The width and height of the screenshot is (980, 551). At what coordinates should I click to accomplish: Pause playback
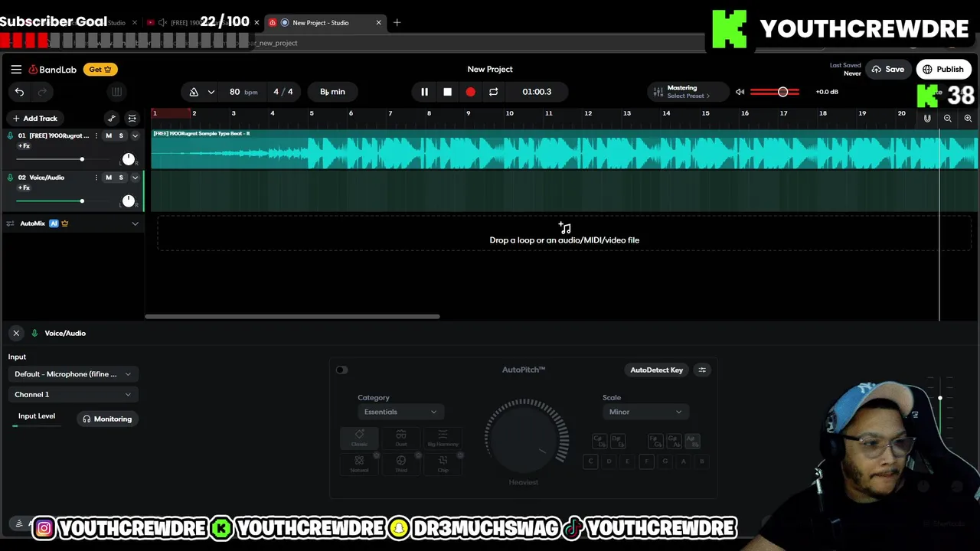[x=424, y=92]
